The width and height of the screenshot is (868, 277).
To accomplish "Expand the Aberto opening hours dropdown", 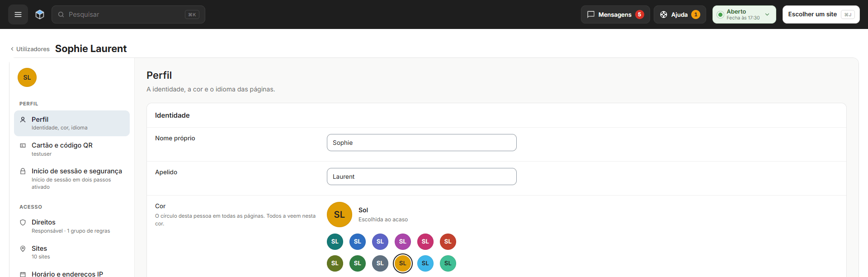I will click(x=744, y=14).
